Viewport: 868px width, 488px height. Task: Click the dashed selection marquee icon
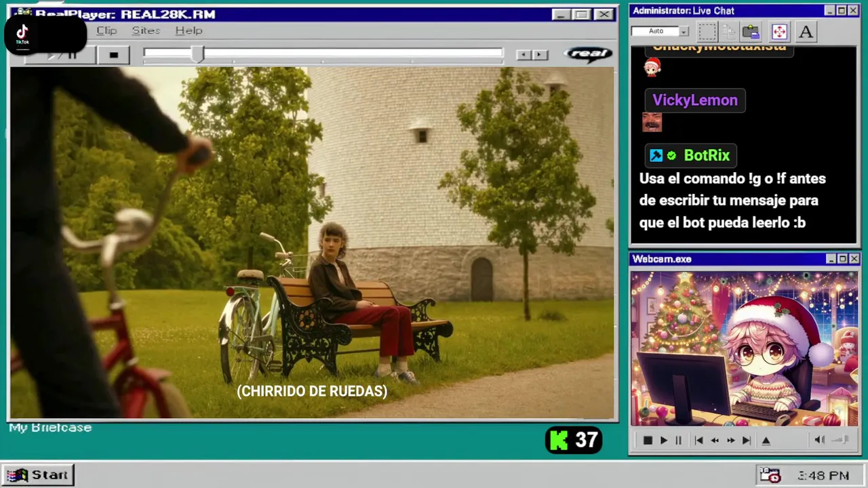tap(707, 31)
